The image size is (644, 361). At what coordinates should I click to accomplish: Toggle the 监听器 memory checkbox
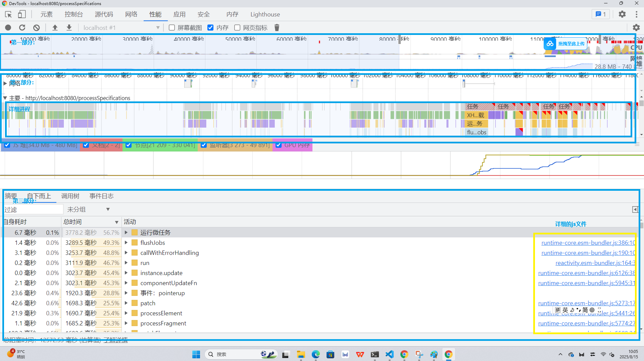tap(204, 145)
